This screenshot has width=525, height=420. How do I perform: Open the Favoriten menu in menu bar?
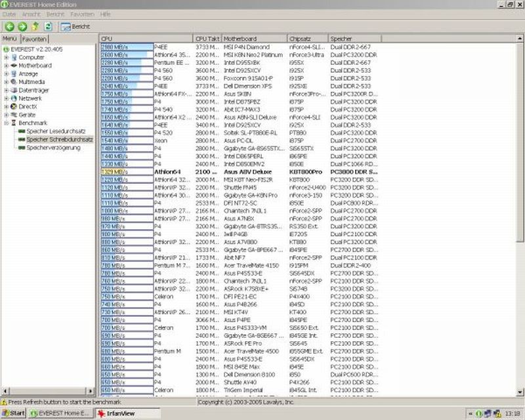point(82,14)
